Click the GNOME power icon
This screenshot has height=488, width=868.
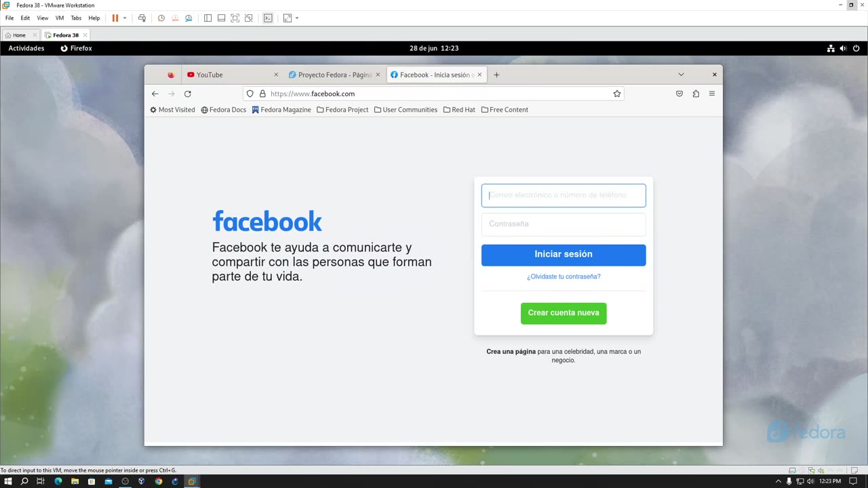[x=856, y=48]
